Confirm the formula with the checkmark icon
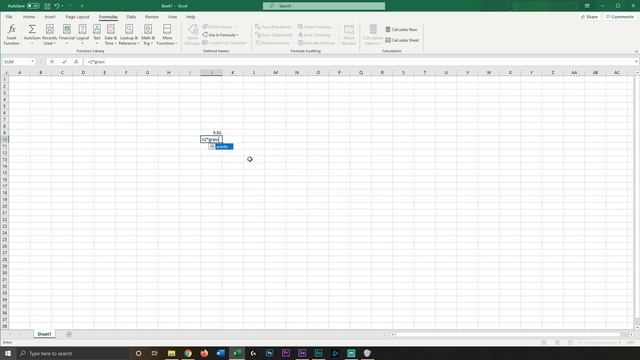The height and width of the screenshot is (360, 640). pos(64,62)
